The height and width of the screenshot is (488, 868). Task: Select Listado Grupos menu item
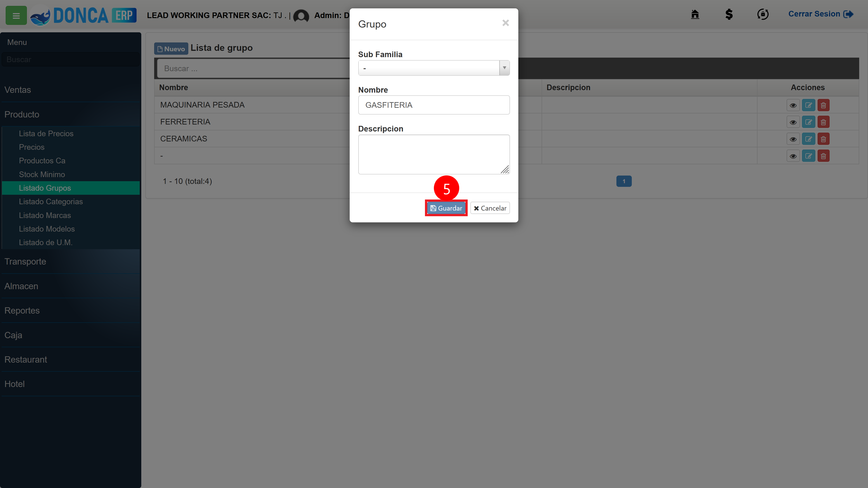tap(71, 188)
